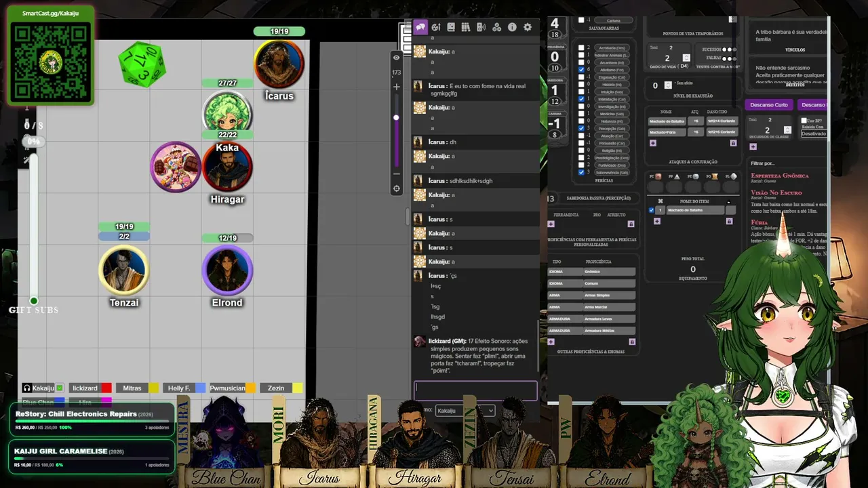Roll the Natureza (Int) skill

click(x=612, y=121)
